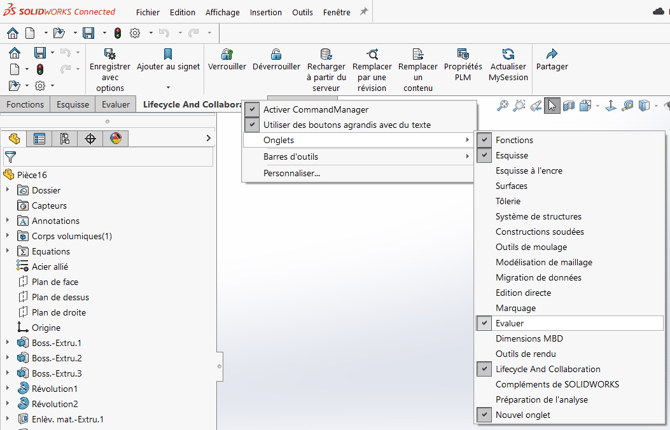This screenshot has height=430, width=670.
Task: Toggle Activer CommandManager checkbox
Action: point(252,109)
